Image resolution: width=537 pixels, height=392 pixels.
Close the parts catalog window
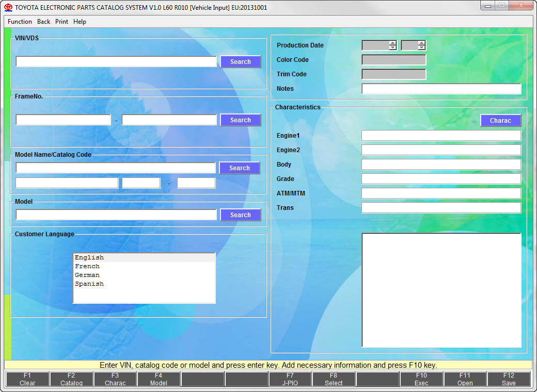click(521, 6)
